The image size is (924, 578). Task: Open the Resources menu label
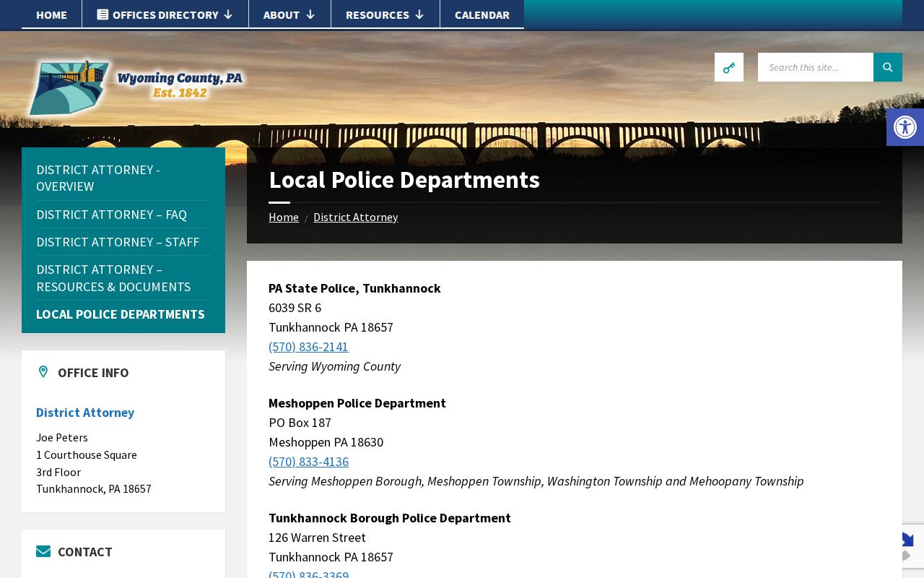(378, 14)
